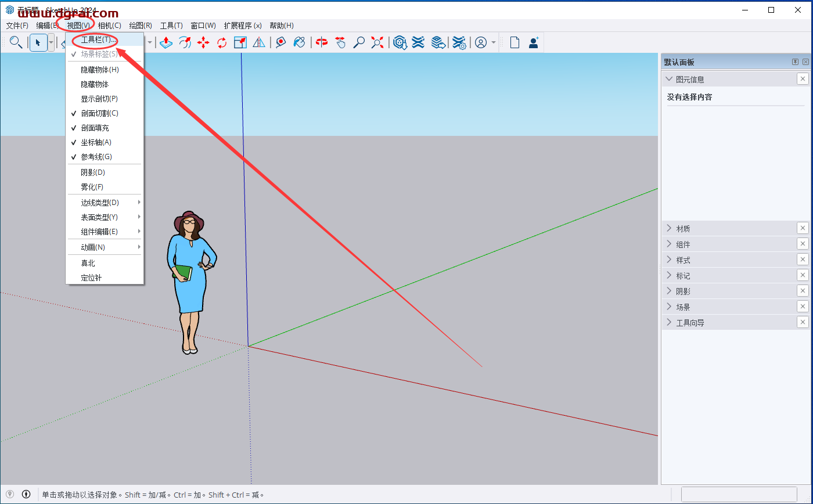Select the Orbit tool
The height and width of the screenshot is (504, 813).
click(322, 42)
